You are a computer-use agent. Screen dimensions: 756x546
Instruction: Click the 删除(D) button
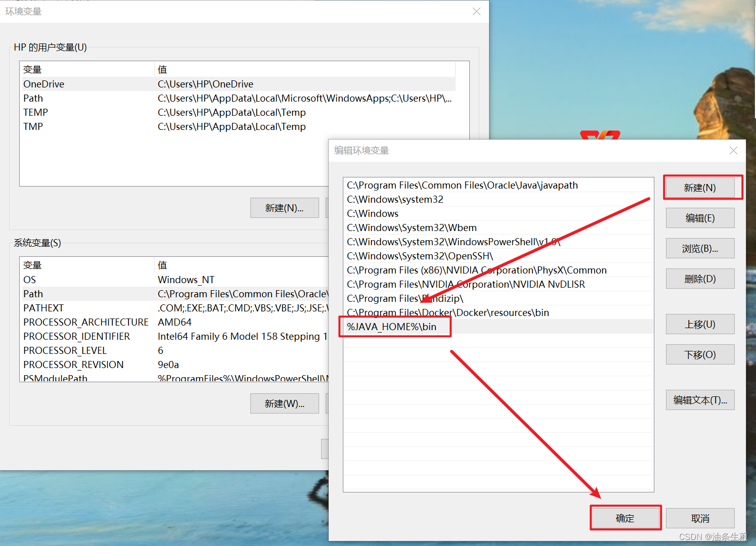[700, 279]
